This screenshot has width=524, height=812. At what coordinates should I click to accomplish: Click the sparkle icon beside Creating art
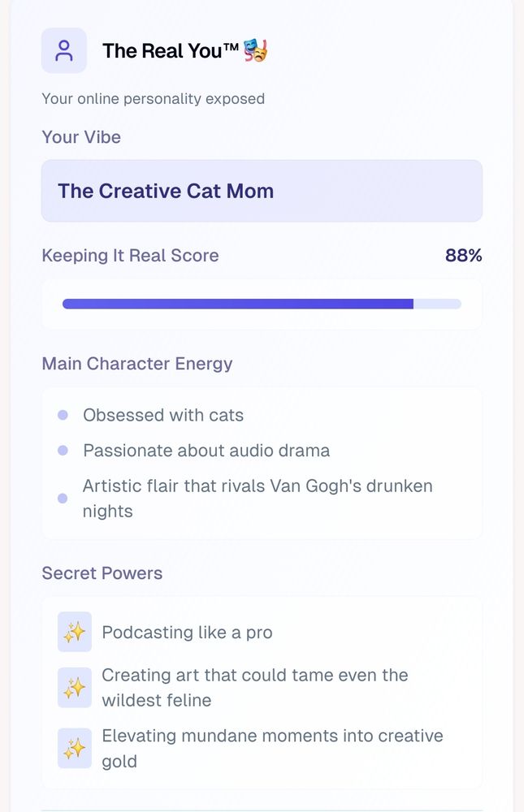pyautogui.click(x=74, y=687)
